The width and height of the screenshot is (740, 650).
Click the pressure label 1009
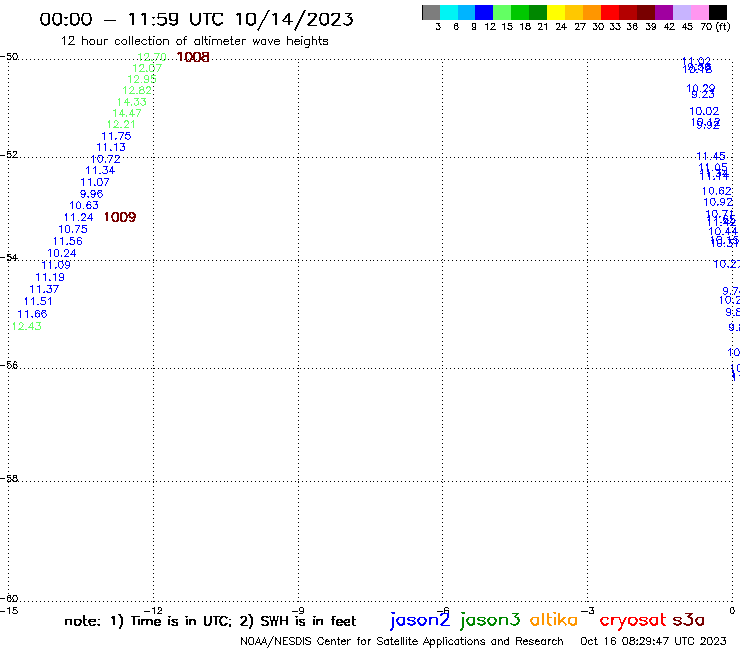click(x=120, y=217)
